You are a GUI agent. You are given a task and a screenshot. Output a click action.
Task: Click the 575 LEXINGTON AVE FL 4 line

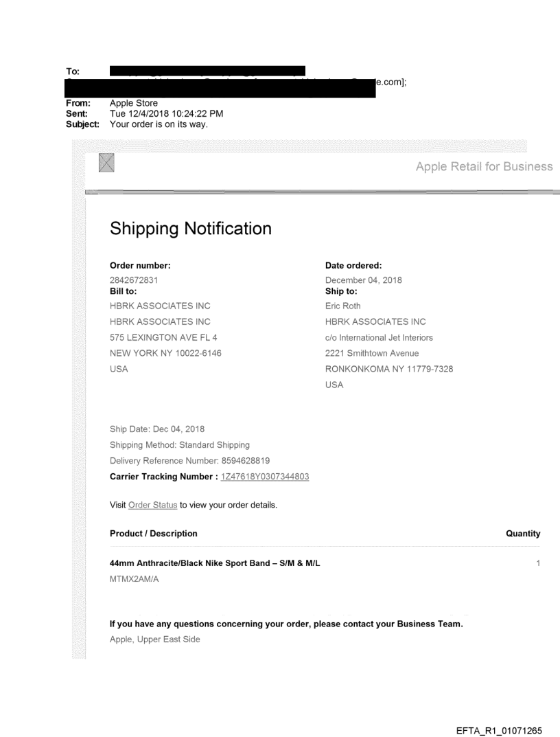point(164,337)
